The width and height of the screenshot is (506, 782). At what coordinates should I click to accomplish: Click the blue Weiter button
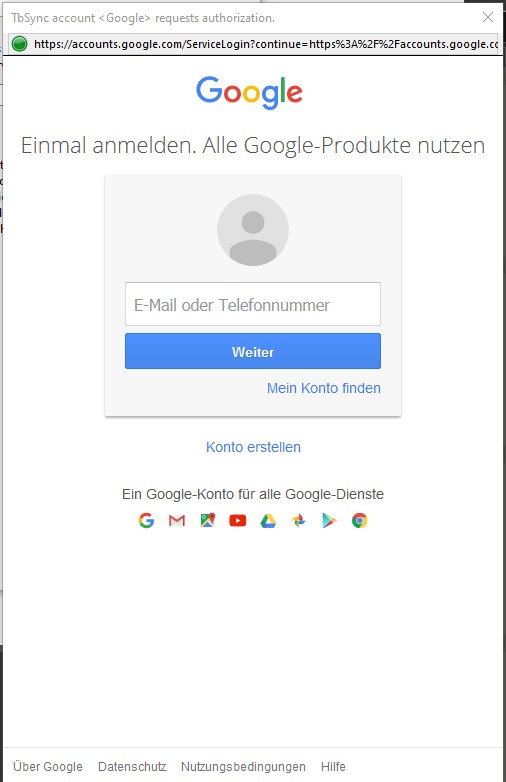coord(253,352)
